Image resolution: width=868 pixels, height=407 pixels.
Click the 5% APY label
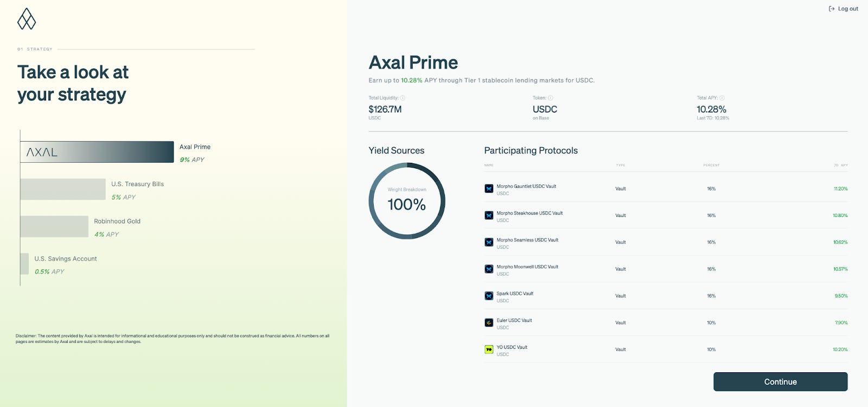[x=124, y=197]
